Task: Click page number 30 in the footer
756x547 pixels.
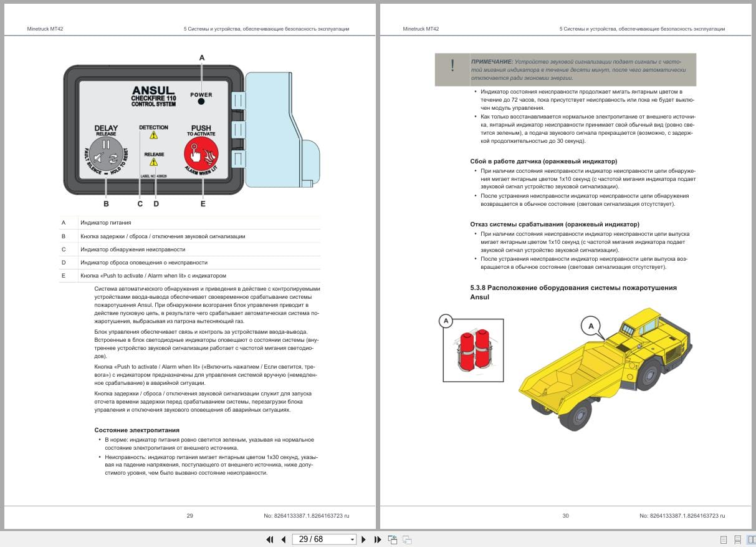Action: point(566,516)
